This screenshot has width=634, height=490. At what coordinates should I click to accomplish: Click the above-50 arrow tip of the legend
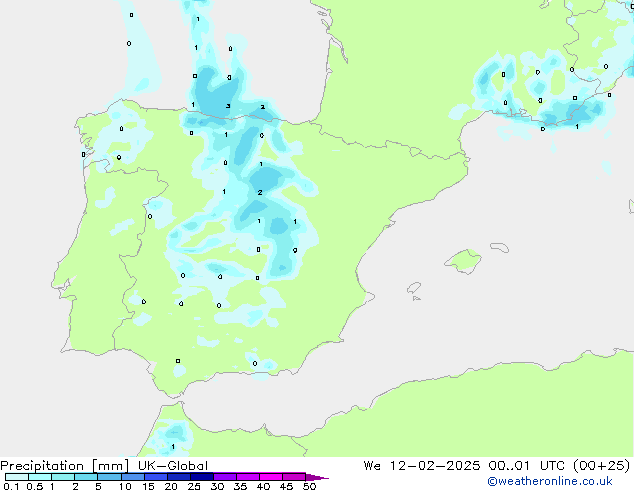tap(317, 477)
